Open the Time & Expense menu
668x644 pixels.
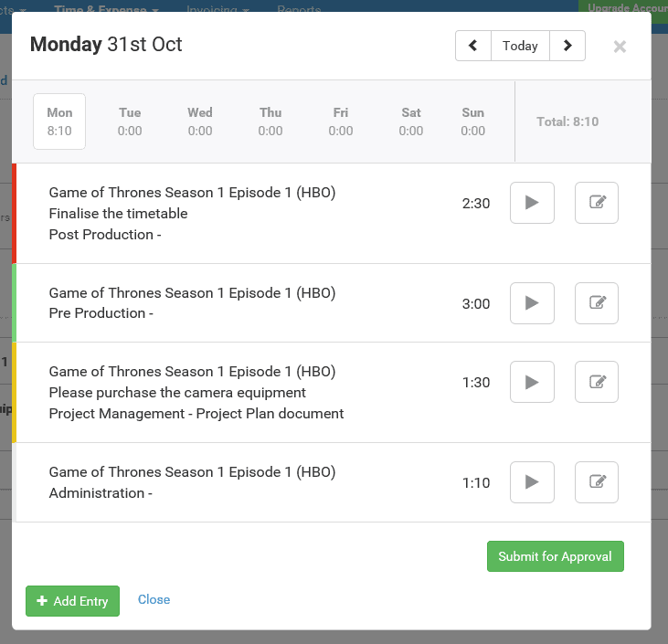tap(106, 9)
